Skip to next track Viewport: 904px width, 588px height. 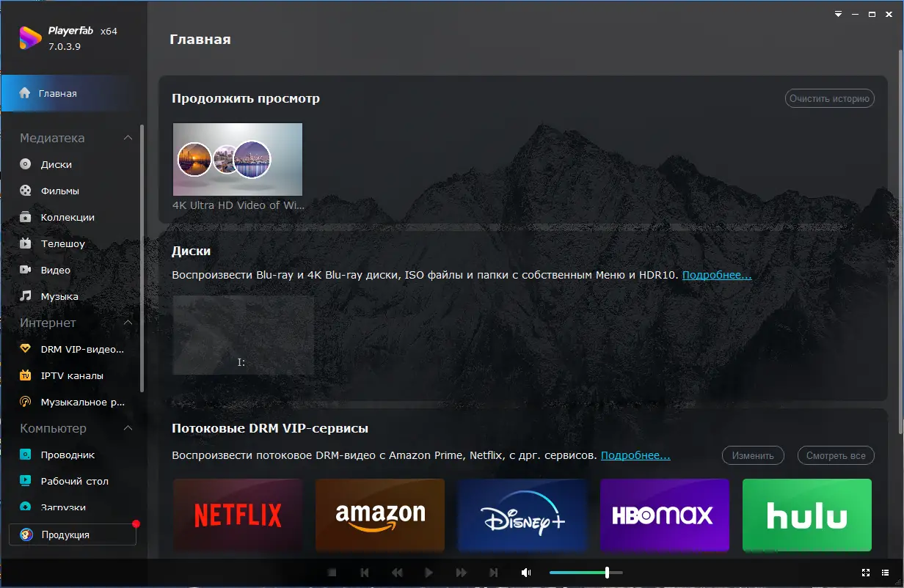[494, 573]
